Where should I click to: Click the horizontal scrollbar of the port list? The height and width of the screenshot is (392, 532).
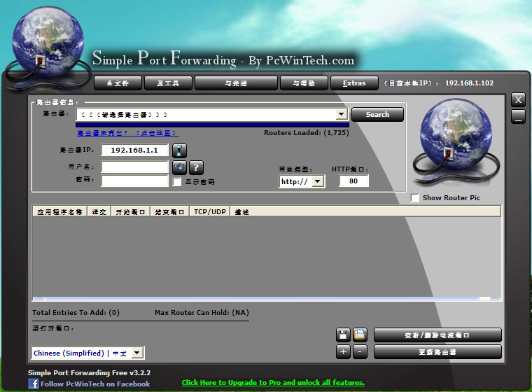pyautogui.click(x=267, y=298)
